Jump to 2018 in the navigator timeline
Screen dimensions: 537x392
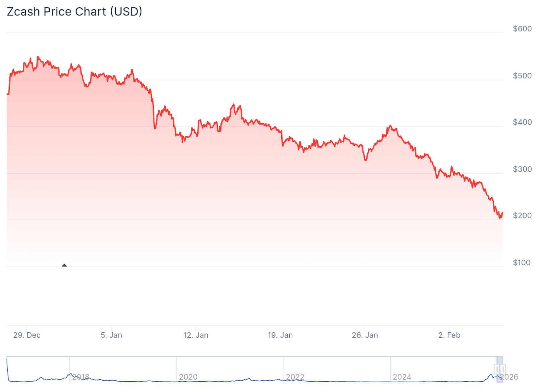click(81, 377)
